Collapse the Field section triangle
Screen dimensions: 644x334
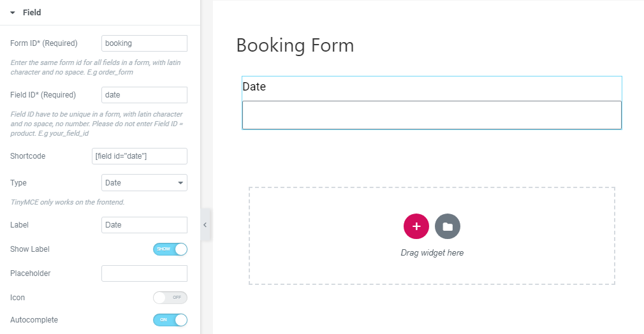tap(13, 13)
